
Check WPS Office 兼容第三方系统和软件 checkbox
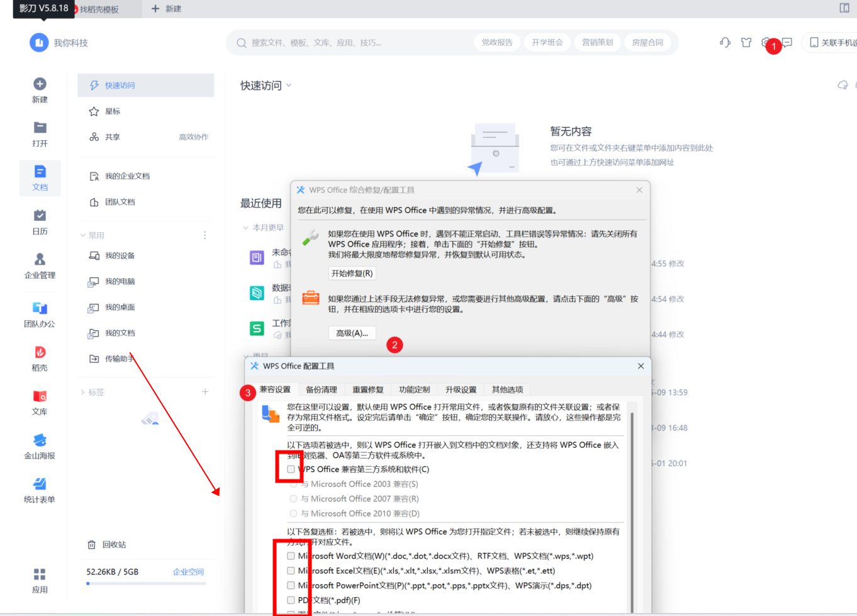coord(291,469)
